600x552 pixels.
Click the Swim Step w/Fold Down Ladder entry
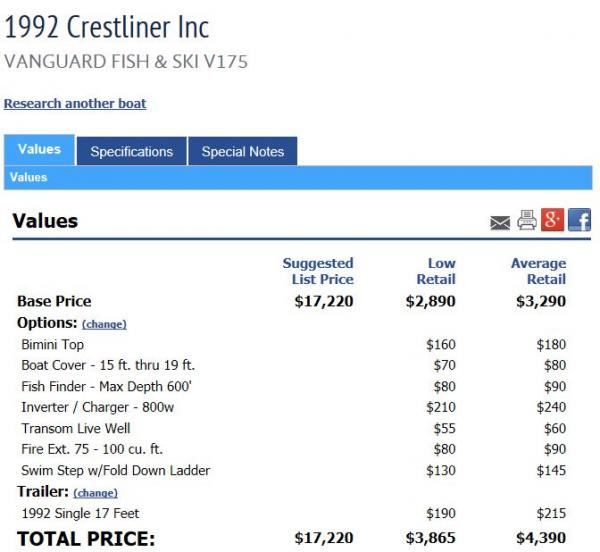(x=116, y=471)
